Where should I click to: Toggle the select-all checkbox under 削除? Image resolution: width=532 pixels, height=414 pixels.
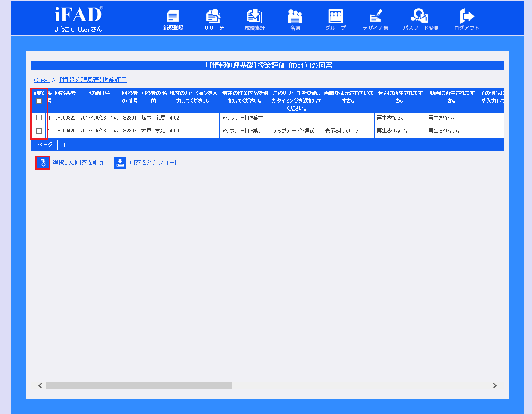pos(39,101)
